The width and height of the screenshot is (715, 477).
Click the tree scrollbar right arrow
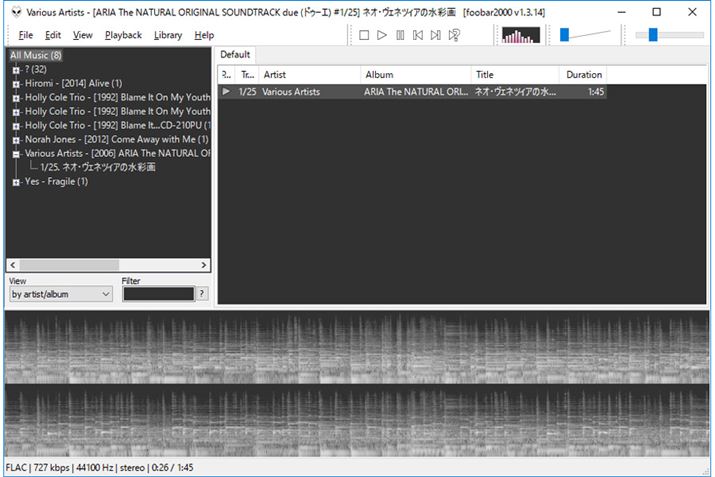click(204, 265)
